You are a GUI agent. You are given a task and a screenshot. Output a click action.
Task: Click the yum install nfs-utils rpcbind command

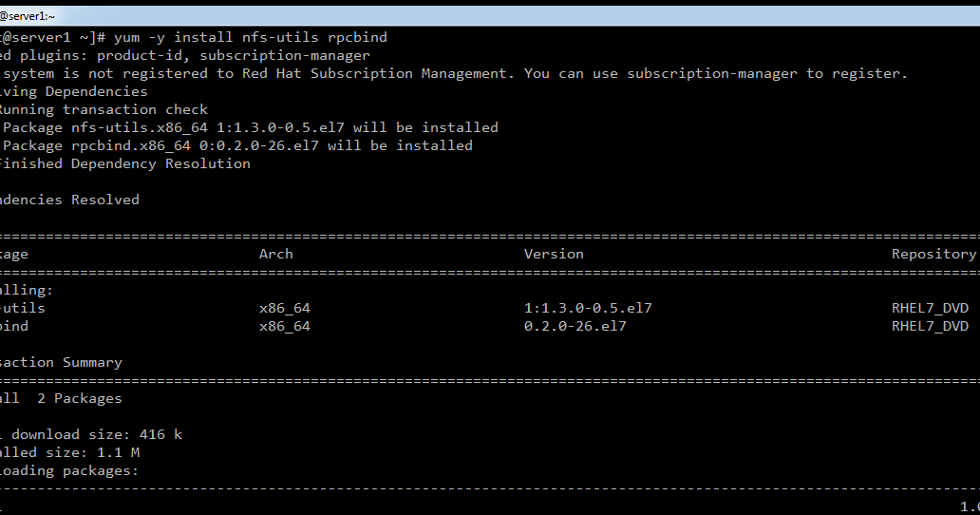tap(250, 37)
